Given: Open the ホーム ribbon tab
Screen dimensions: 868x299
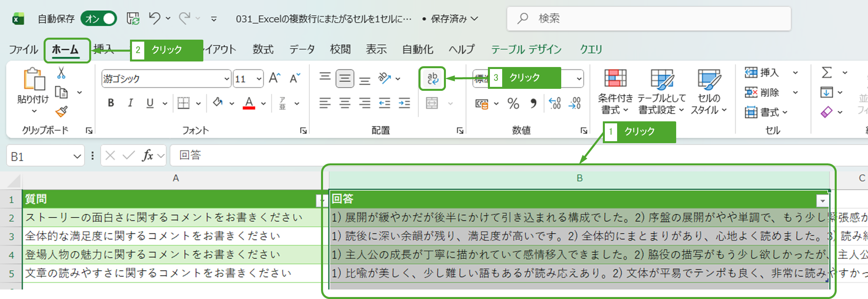Looking at the screenshot, I should pyautogui.click(x=65, y=50).
